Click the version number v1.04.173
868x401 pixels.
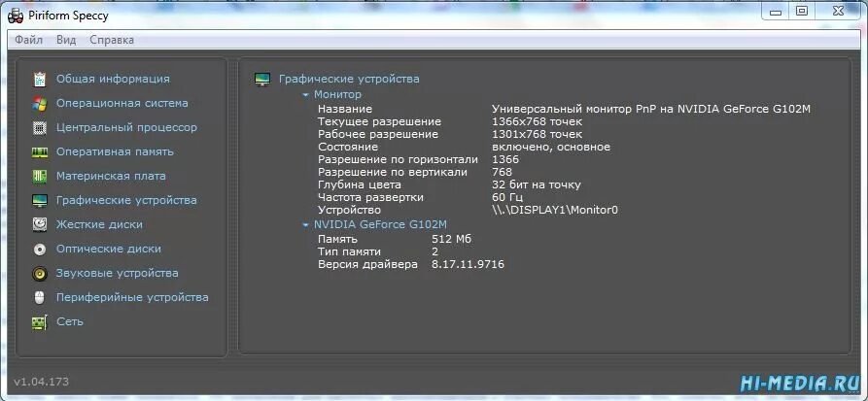click(x=42, y=382)
